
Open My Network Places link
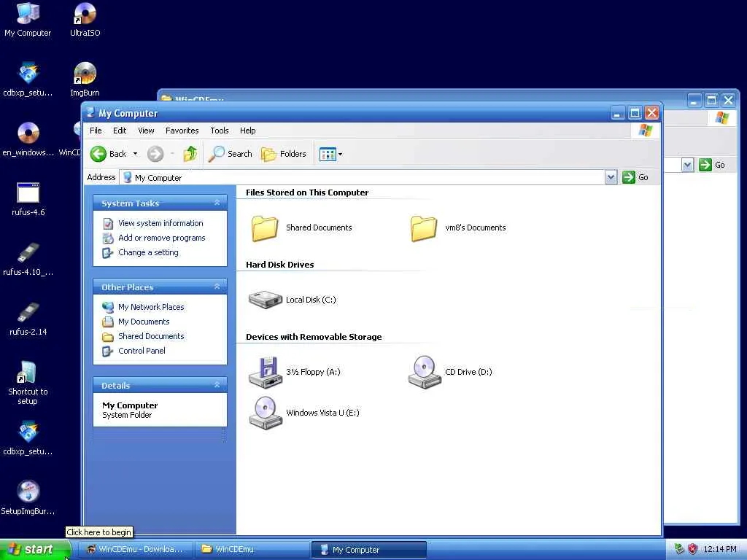pyautogui.click(x=151, y=307)
